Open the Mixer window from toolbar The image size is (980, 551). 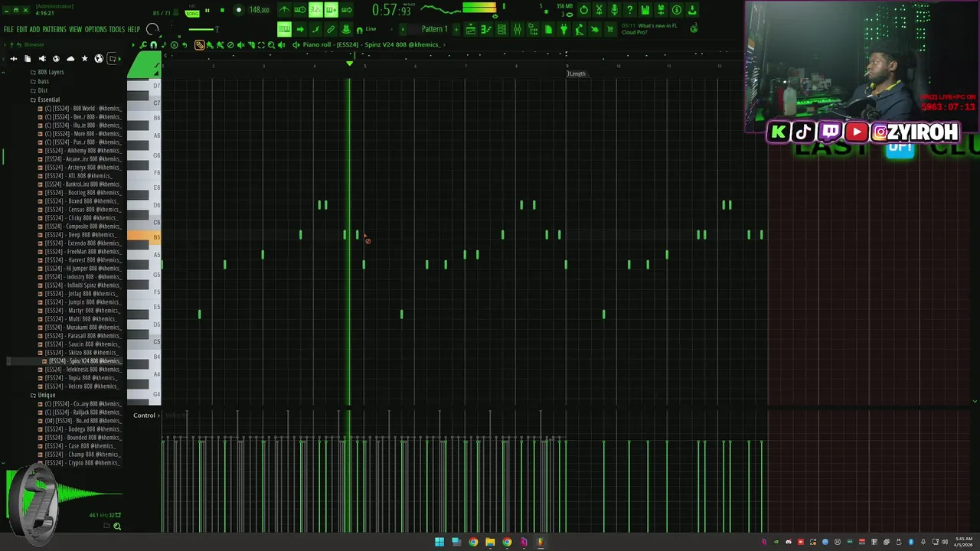(518, 29)
